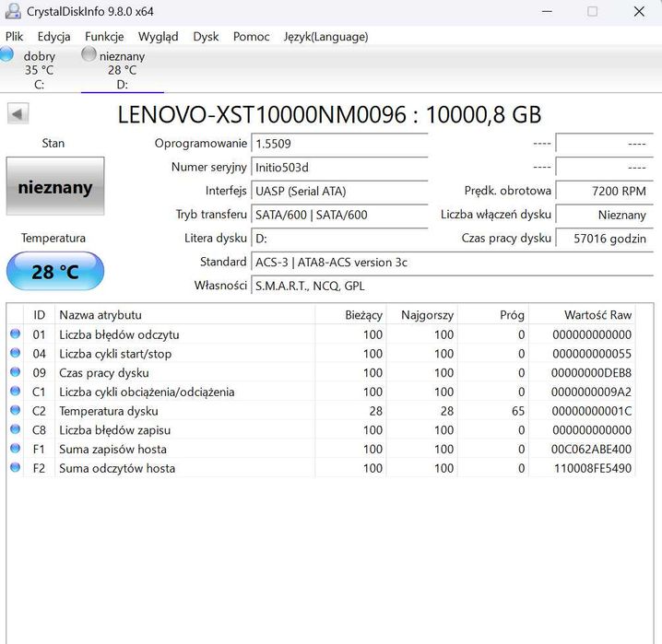Image resolution: width=662 pixels, height=644 pixels.
Task: Click the Liczba włączeń dysku field Nieznany
Action: click(605, 215)
